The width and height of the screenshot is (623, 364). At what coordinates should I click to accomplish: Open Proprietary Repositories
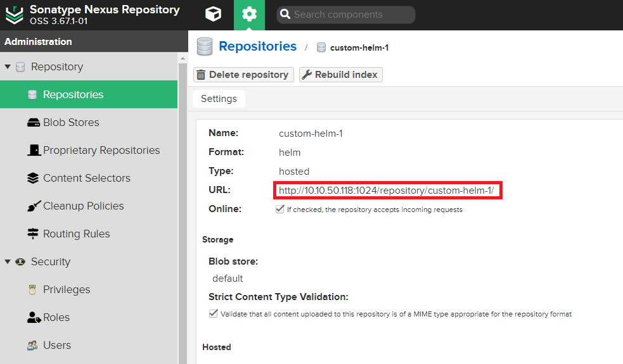click(101, 150)
